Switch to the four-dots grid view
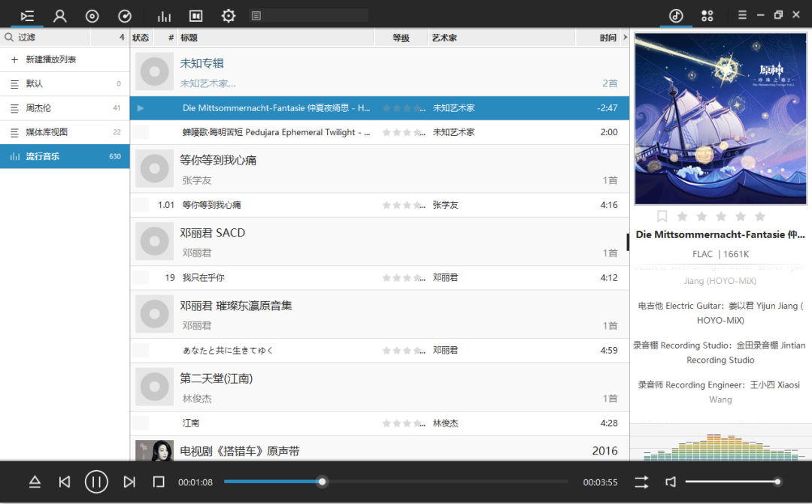Viewport: 812px width, 504px height. tap(707, 16)
